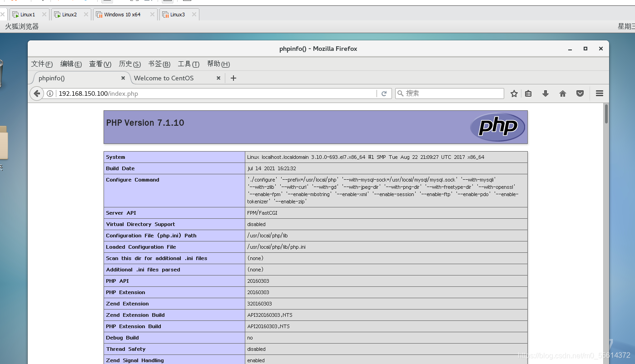Select Scan this dir for additional label

tap(156, 258)
